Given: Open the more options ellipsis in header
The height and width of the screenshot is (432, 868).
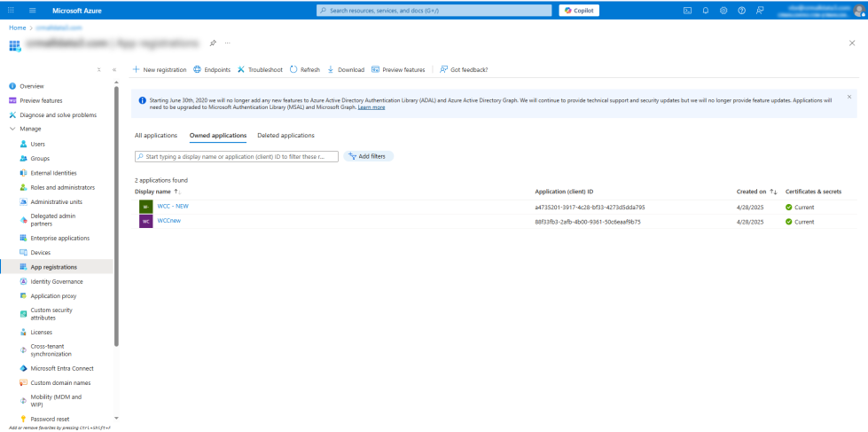Looking at the screenshot, I should click(x=228, y=43).
